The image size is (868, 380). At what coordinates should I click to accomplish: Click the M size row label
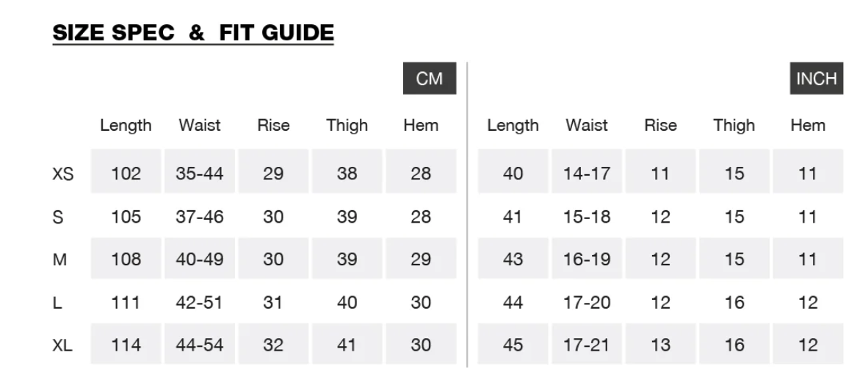coord(59,259)
